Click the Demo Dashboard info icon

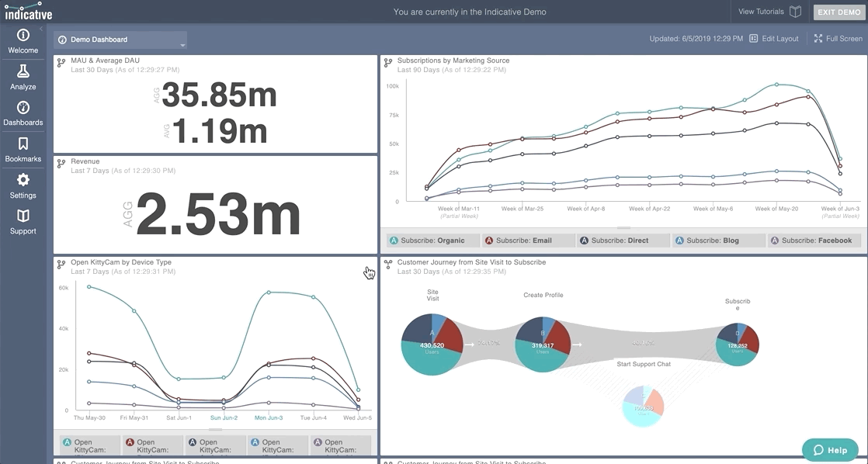pos(62,40)
